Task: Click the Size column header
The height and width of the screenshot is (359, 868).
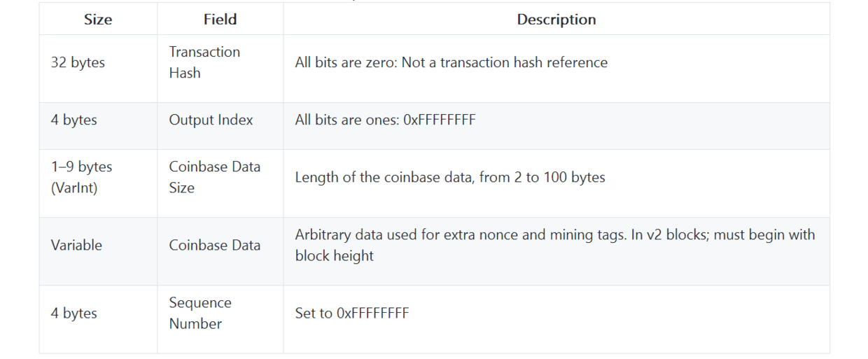Action: pos(98,20)
